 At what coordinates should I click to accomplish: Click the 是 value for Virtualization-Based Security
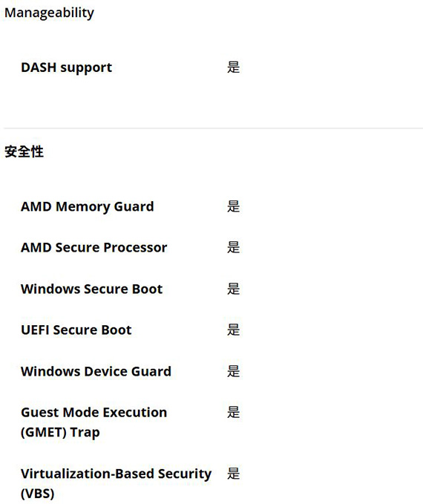(x=233, y=474)
